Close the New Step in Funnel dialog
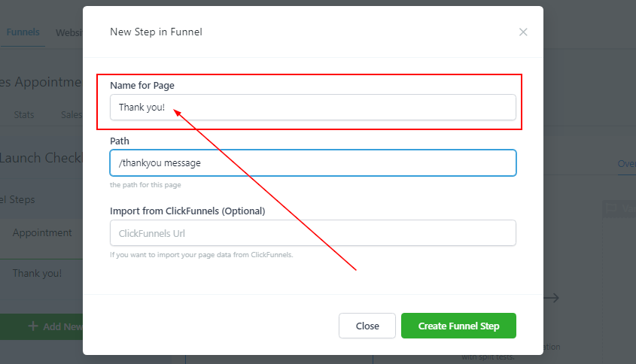This screenshot has width=636, height=364. [x=523, y=32]
